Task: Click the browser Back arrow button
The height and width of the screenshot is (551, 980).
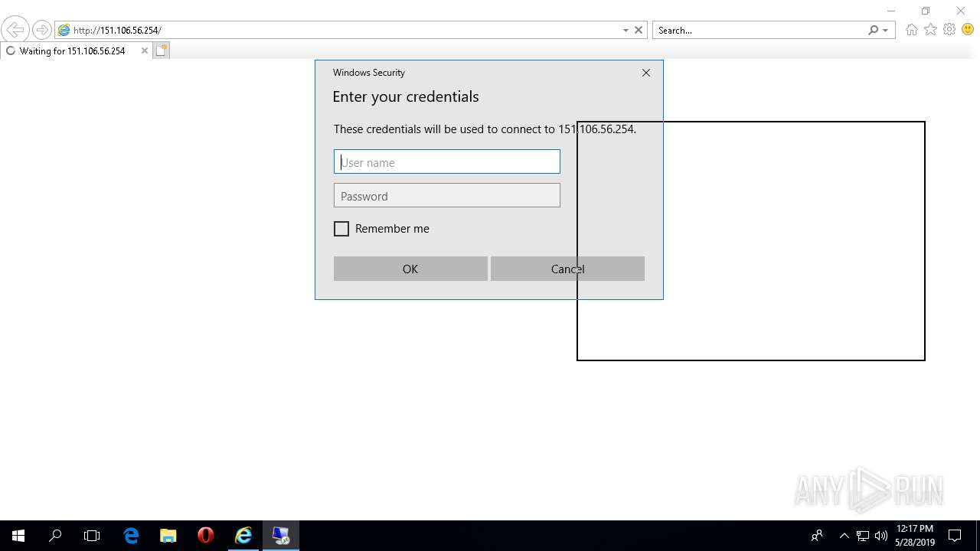Action: coord(15,30)
